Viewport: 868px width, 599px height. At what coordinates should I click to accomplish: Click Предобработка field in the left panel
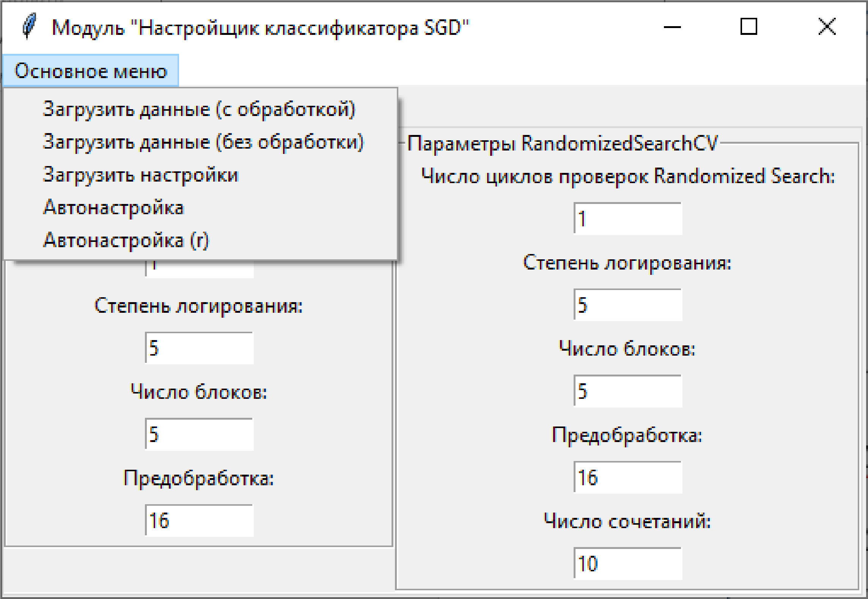[x=199, y=520]
